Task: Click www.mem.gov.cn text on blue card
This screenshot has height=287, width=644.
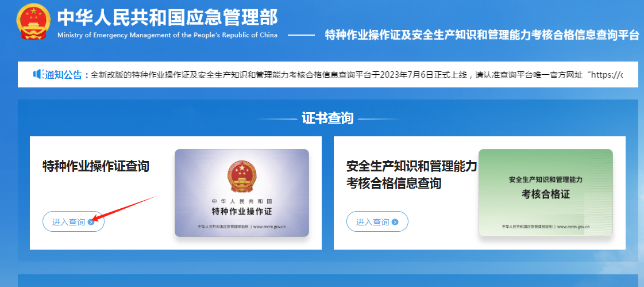Action: [x=270, y=227]
